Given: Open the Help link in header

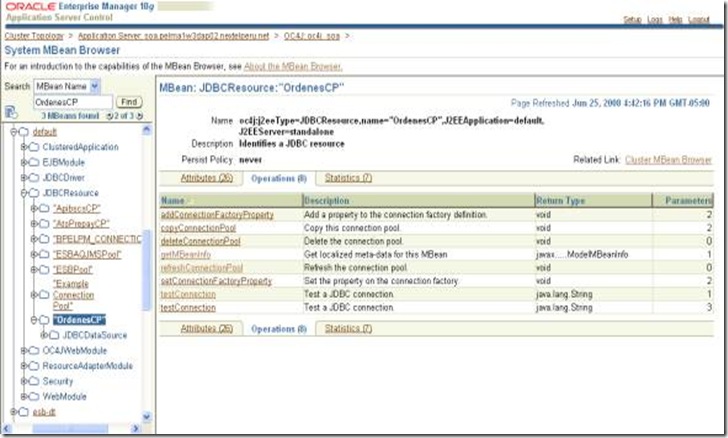Looking at the screenshot, I should coord(676,20).
